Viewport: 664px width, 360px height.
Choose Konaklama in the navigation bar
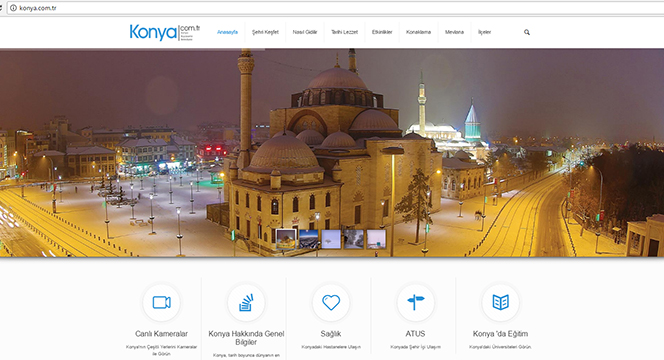click(418, 32)
